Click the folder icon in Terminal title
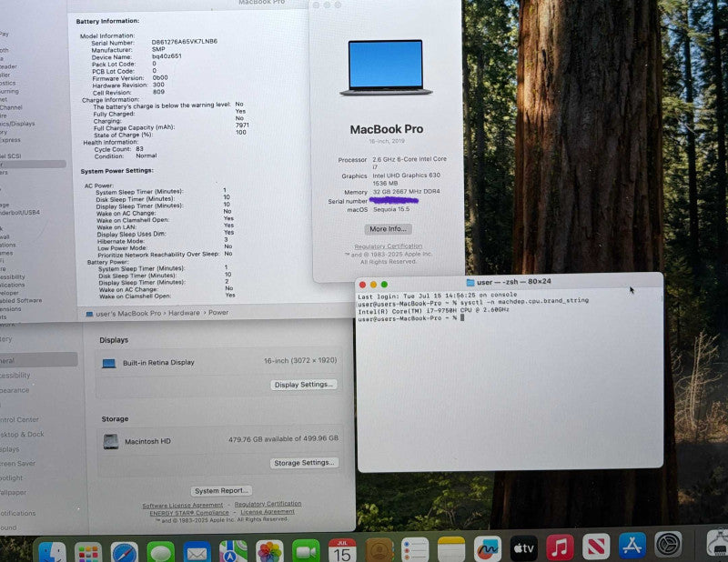The width and height of the screenshot is (728, 562). click(470, 282)
